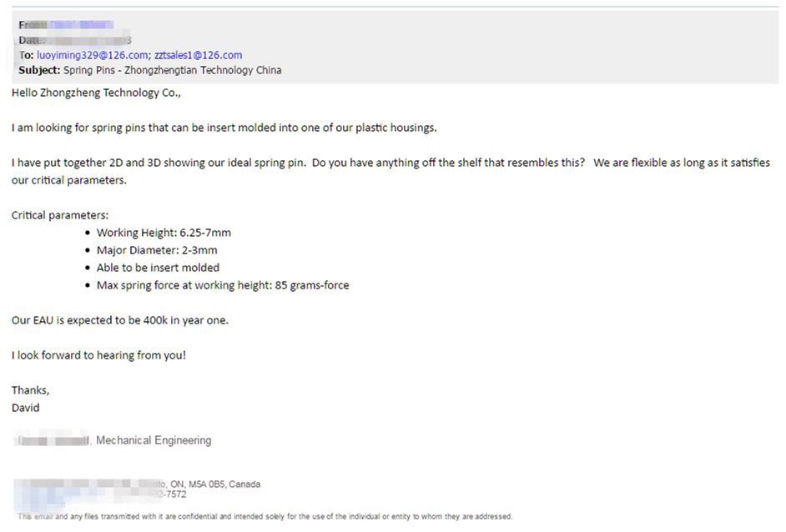Select the "Working Height: 6.25-7mm" bullet
The width and height of the screenshot is (786, 532).
(164, 233)
